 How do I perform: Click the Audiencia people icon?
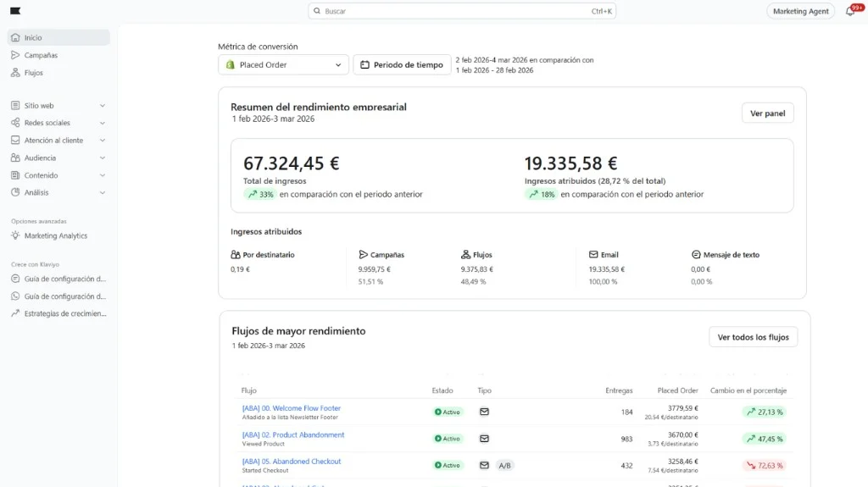pos(15,158)
